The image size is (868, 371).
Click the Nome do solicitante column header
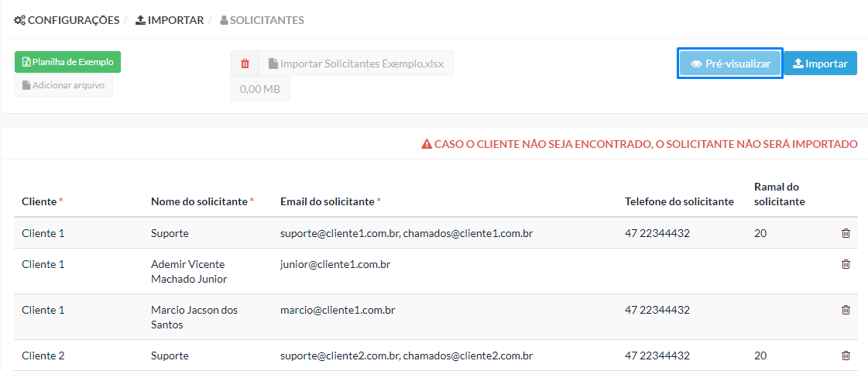(x=202, y=201)
